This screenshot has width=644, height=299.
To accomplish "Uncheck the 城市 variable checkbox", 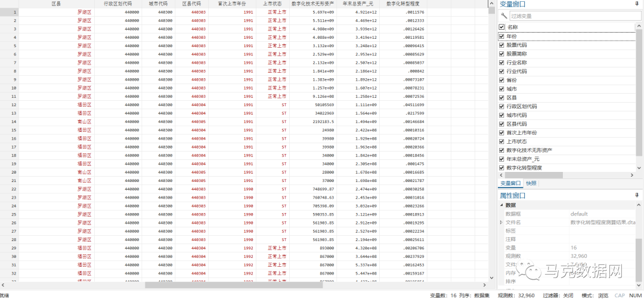I will 501,89.
